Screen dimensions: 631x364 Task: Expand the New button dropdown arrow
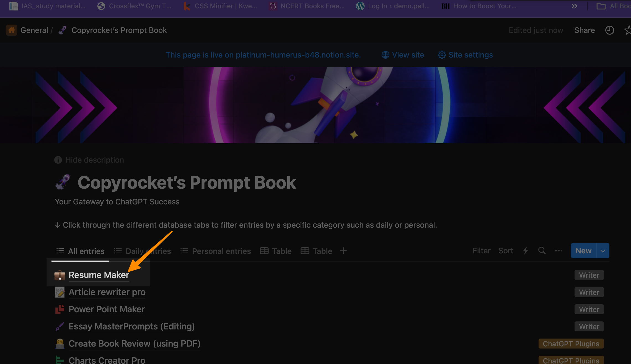point(603,251)
